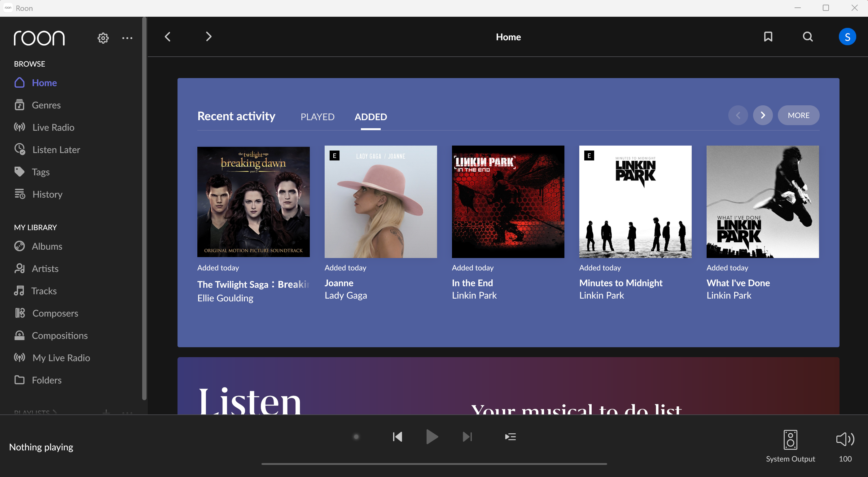This screenshot has height=477, width=868.
Task: Open the play queue icon
Action: coord(510,437)
